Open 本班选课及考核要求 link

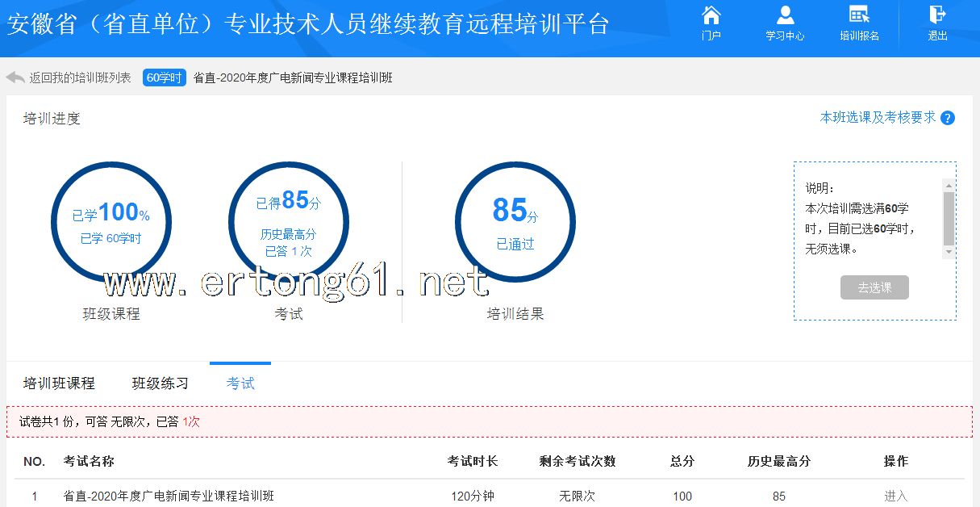coord(878,118)
